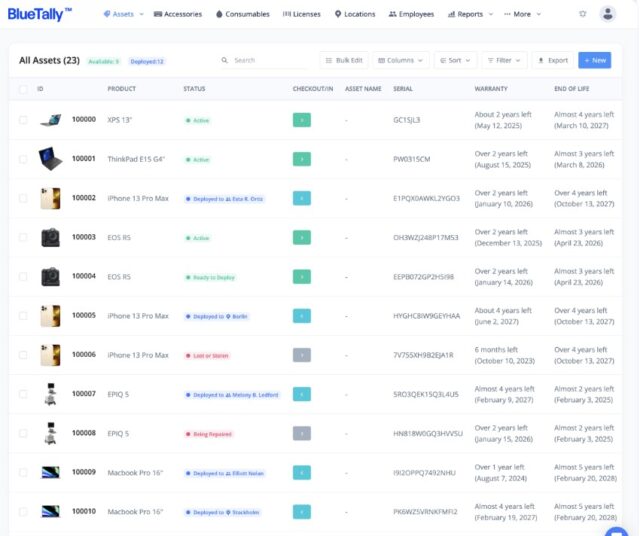Screen dimensions: 640x536
Task: Select checkbox for asset 100000
Action: [x=23, y=120]
